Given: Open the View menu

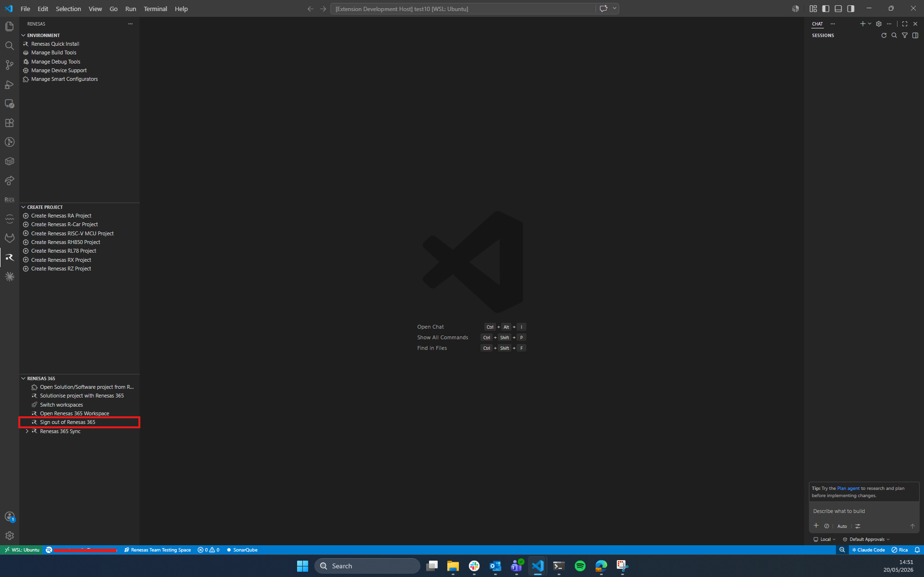Looking at the screenshot, I should click(x=95, y=9).
